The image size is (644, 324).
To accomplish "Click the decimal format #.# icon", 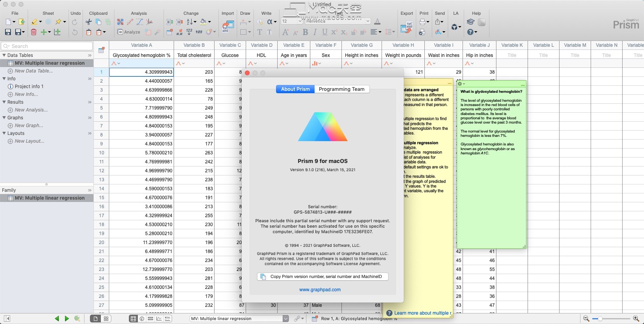I will pos(179,32).
